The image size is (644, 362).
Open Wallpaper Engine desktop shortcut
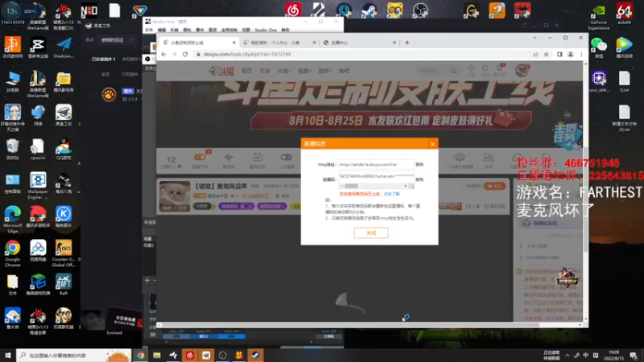pyautogui.click(x=38, y=186)
